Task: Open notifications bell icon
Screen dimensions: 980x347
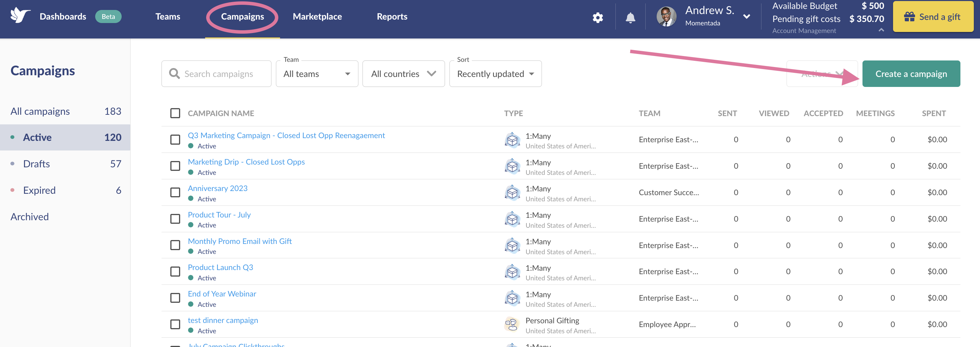Action: 631,18
